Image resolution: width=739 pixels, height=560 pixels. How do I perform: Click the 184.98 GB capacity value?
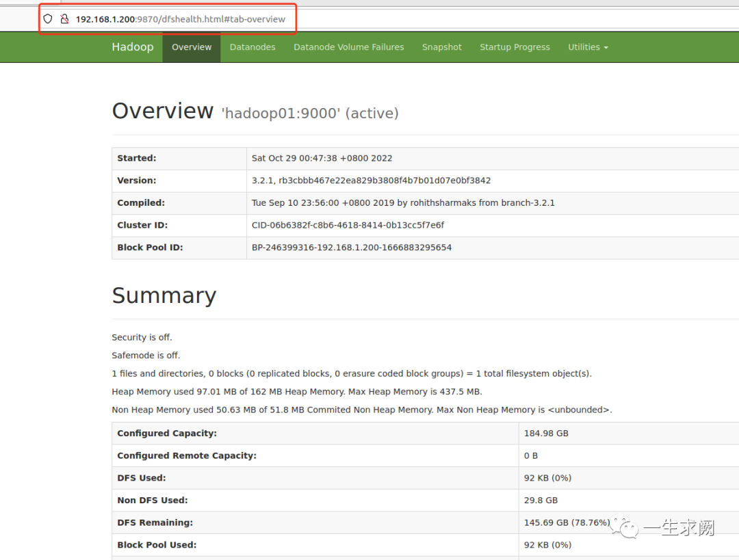click(546, 434)
